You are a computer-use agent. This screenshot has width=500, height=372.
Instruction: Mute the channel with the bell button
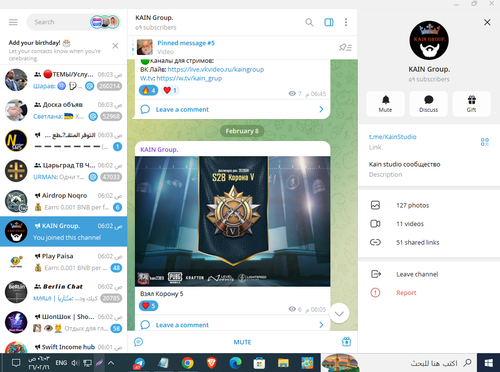point(386,104)
